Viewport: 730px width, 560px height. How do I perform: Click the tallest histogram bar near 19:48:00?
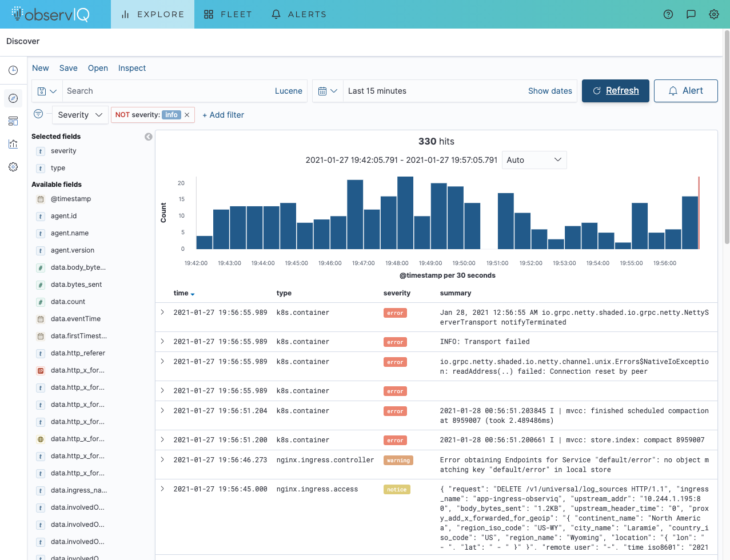(x=405, y=213)
